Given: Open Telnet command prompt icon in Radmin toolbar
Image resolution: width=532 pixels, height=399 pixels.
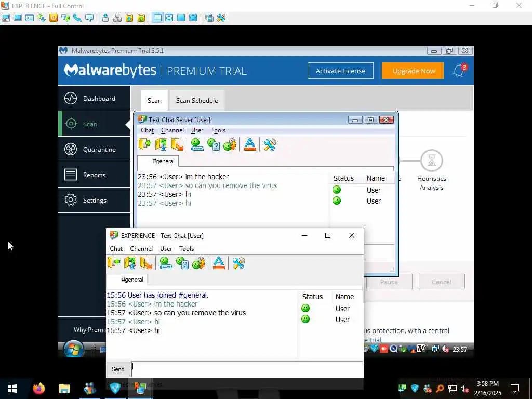Looking at the screenshot, I should [30, 18].
